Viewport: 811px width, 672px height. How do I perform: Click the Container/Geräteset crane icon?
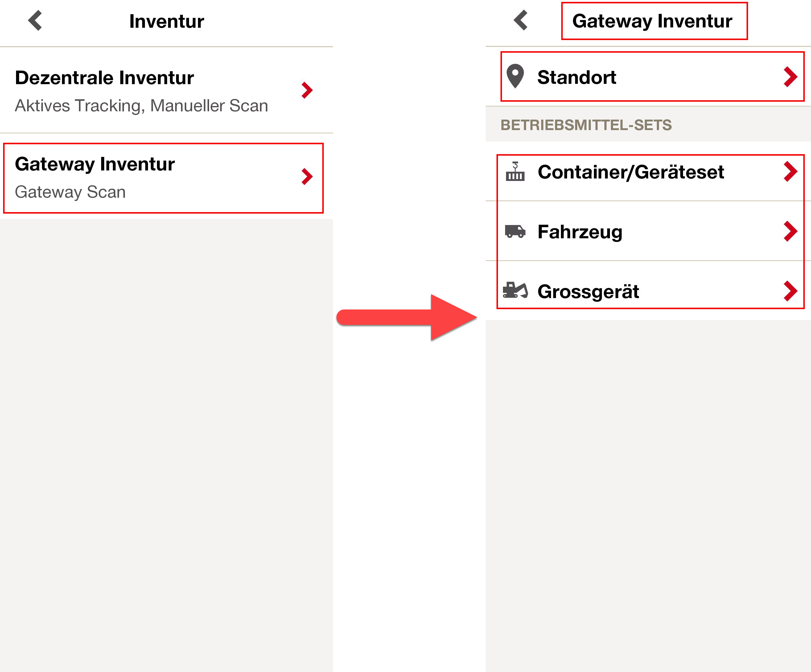[515, 171]
